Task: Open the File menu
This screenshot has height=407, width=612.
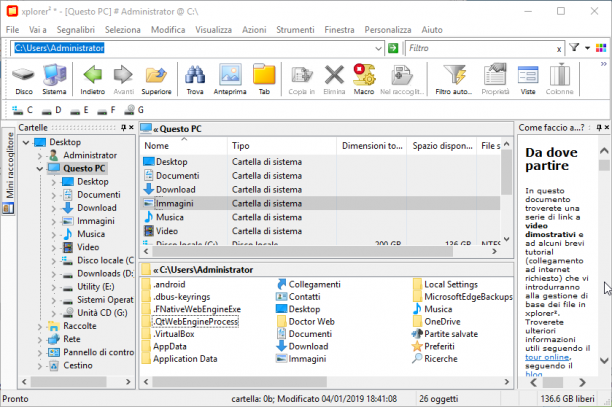Action: (x=12, y=30)
